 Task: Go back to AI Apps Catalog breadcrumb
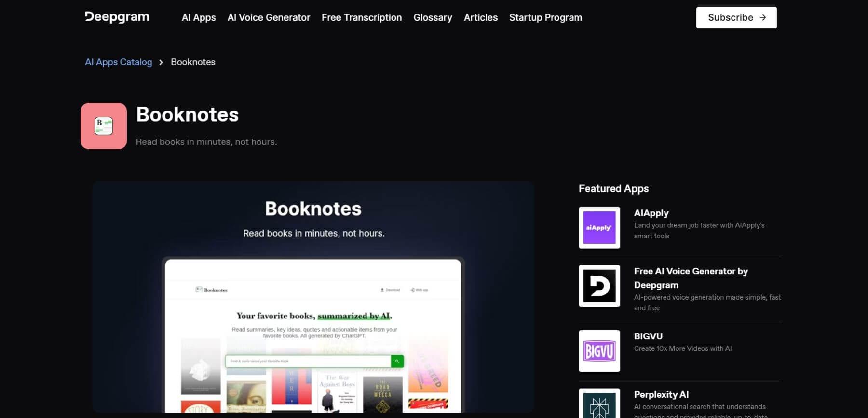click(119, 62)
